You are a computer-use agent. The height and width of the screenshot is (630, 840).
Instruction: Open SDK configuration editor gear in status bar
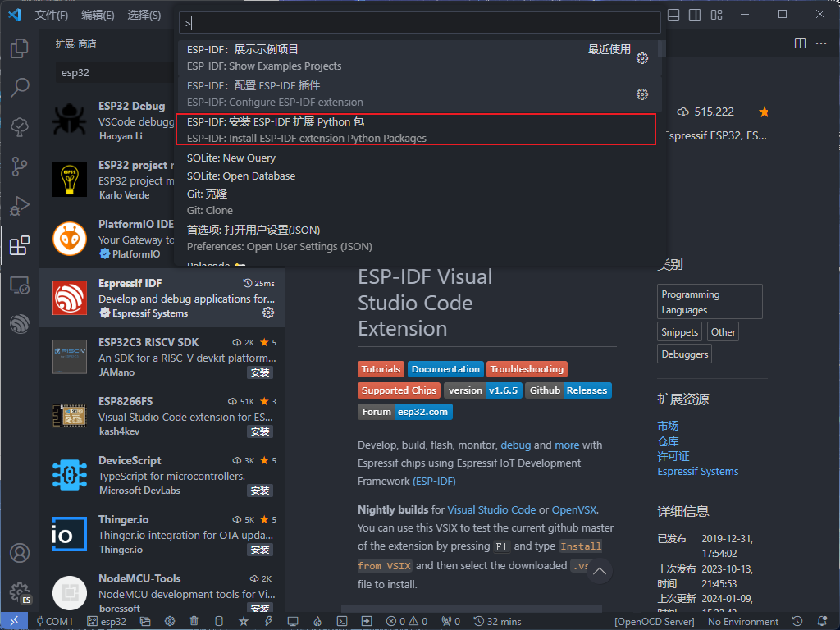[x=170, y=622]
